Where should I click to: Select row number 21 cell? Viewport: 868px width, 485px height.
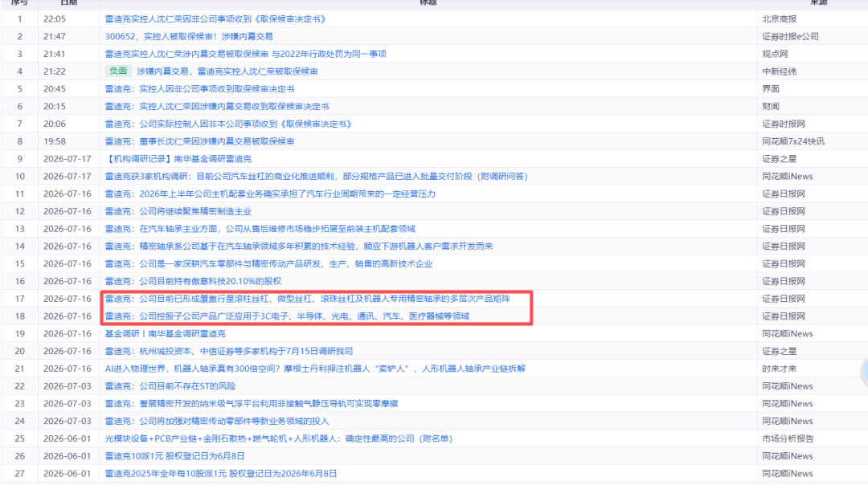pos(20,369)
